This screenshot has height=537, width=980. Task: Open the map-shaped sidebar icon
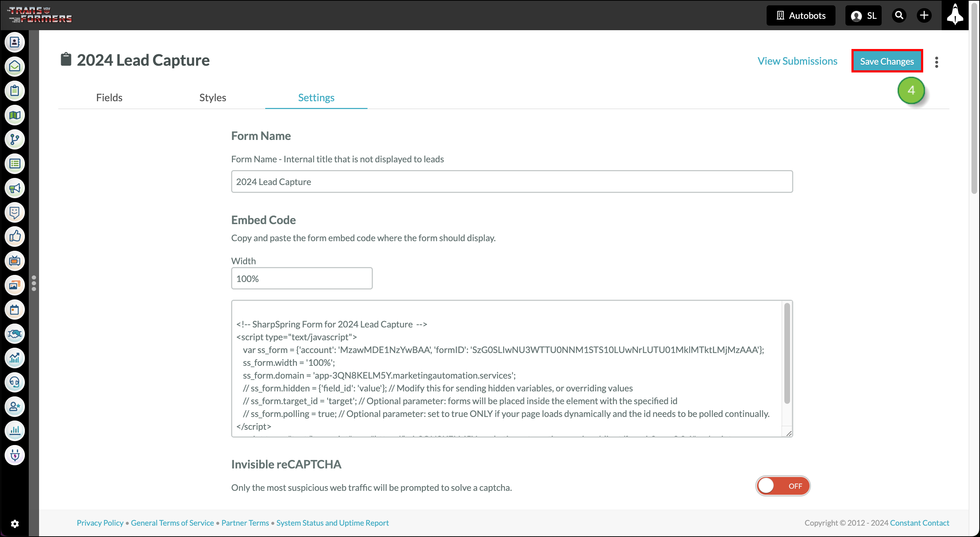15,115
